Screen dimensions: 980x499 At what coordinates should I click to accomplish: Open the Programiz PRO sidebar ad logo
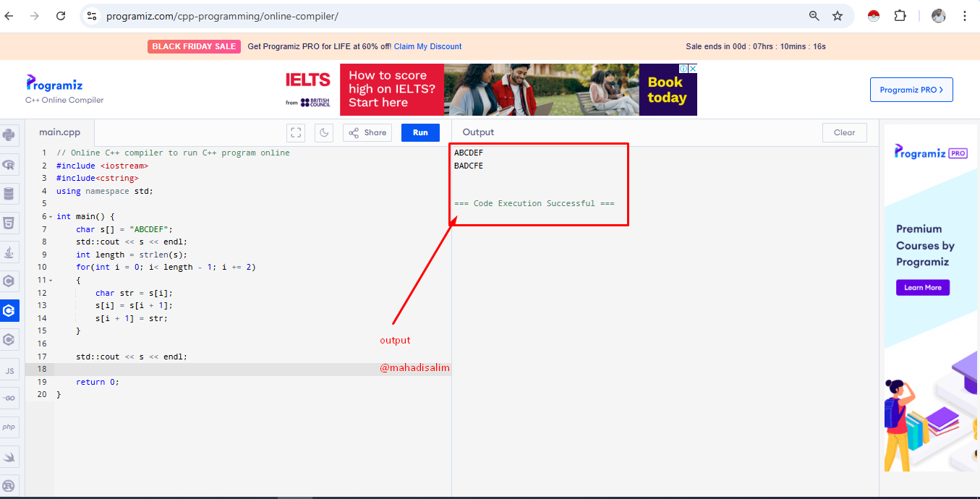931,152
